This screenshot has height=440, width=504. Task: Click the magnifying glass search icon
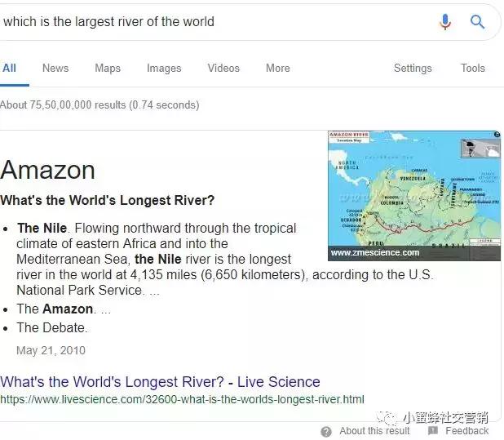[478, 22]
